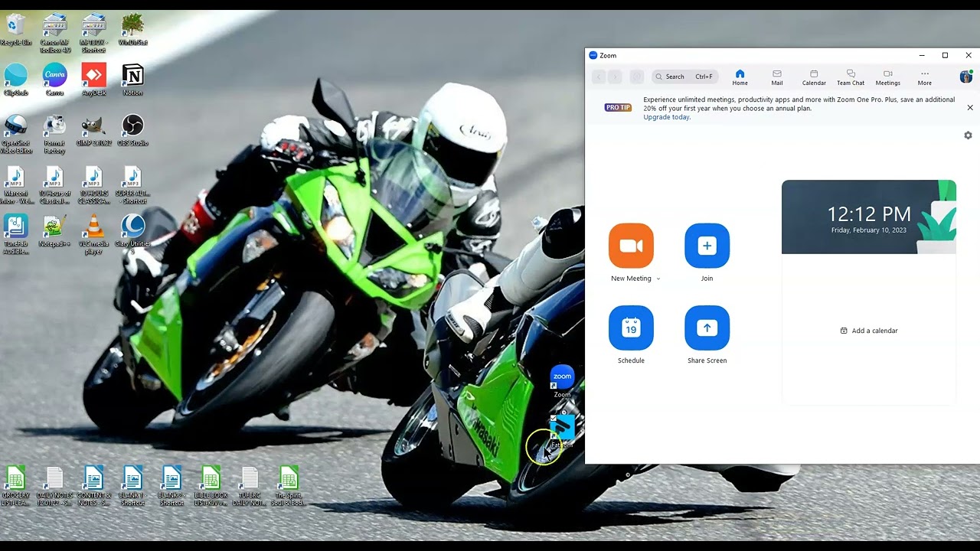The image size is (980, 551).
Task: Open the Recycle Bin desktop icon
Action: point(16,29)
